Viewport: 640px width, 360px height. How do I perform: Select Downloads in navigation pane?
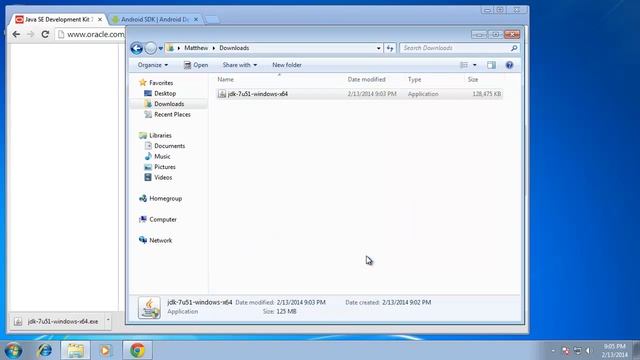click(x=169, y=104)
